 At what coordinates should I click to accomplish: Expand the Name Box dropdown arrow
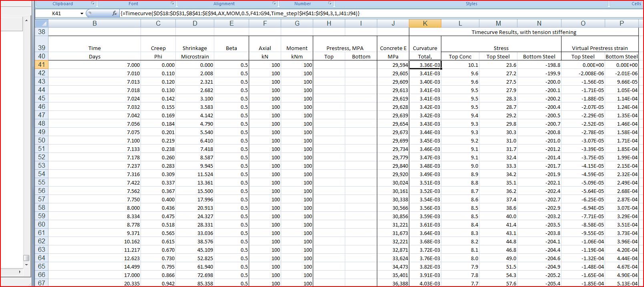point(82,14)
